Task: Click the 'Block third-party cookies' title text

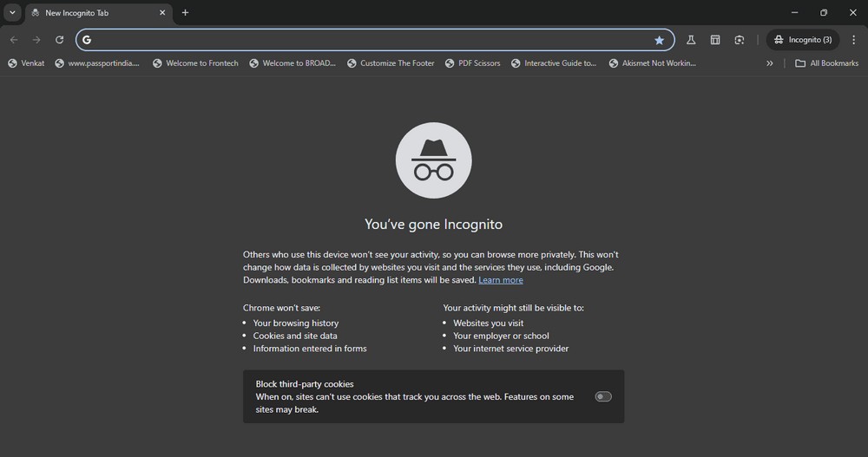Action: (x=305, y=384)
